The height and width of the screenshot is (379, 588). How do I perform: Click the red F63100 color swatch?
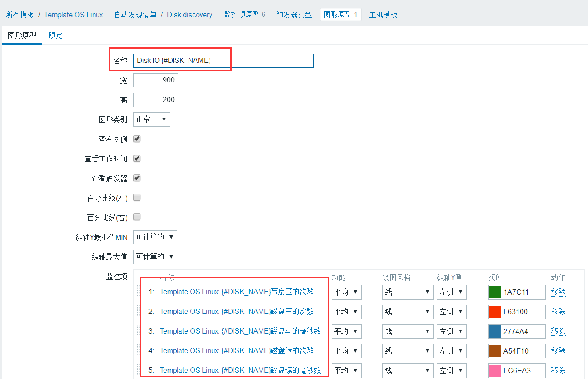(x=495, y=312)
